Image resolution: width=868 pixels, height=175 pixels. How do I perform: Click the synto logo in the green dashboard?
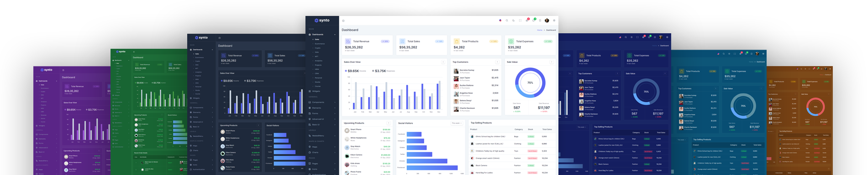click(x=121, y=51)
